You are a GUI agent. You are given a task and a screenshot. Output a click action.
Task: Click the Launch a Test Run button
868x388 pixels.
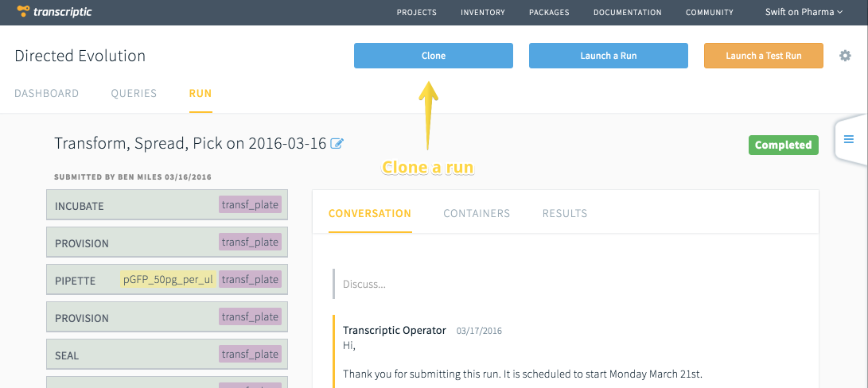763,56
